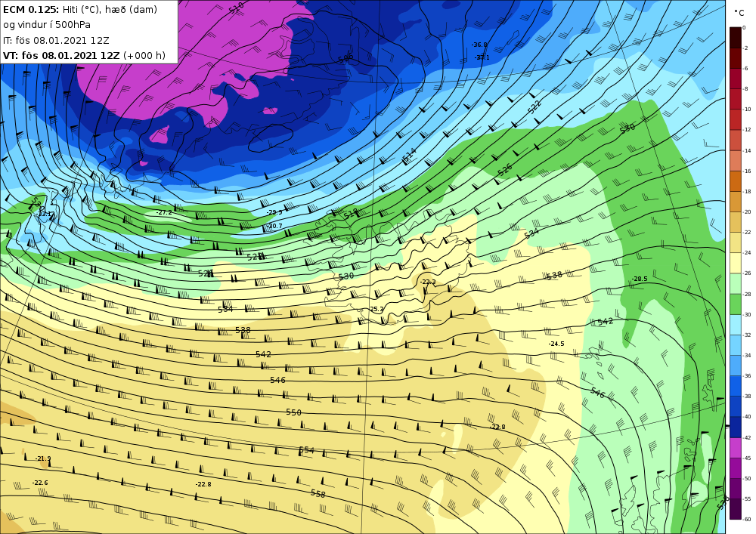Click the -24.5 temperature value
This screenshot has width=756, height=534.
pyautogui.click(x=556, y=344)
